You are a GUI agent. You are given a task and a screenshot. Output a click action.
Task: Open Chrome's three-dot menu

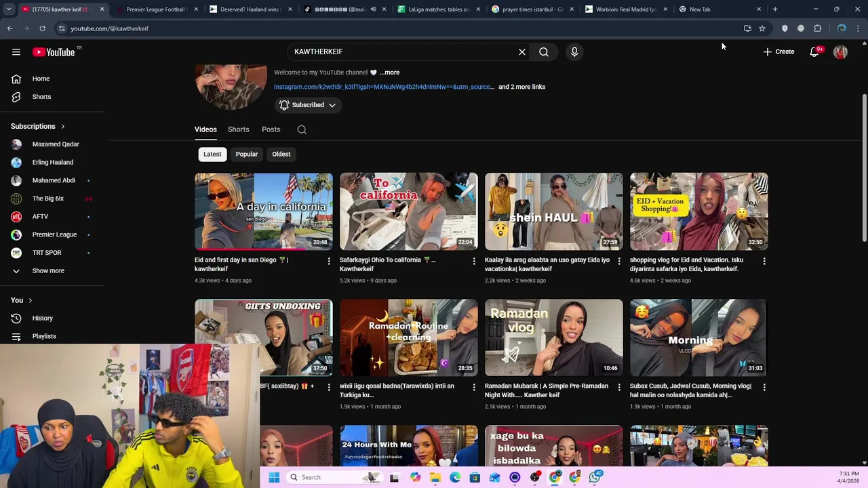[x=858, y=28]
